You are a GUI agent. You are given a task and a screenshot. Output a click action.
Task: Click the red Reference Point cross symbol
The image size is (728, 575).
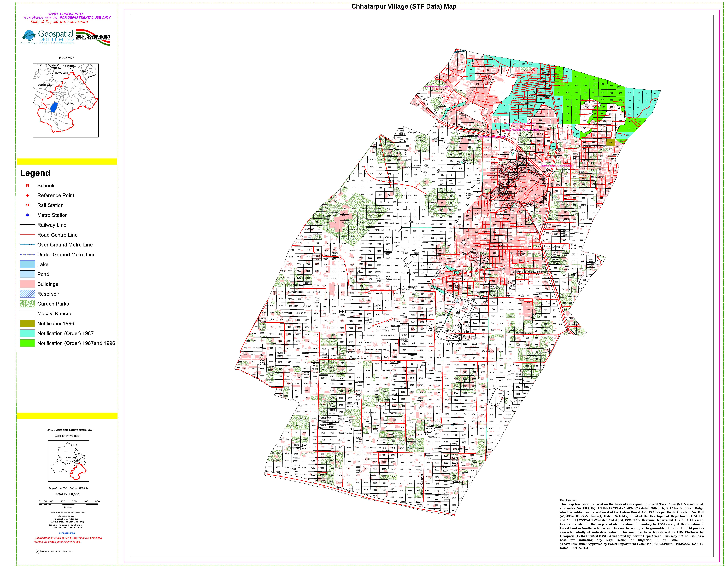pyautogui.click(x=28, y=195)
